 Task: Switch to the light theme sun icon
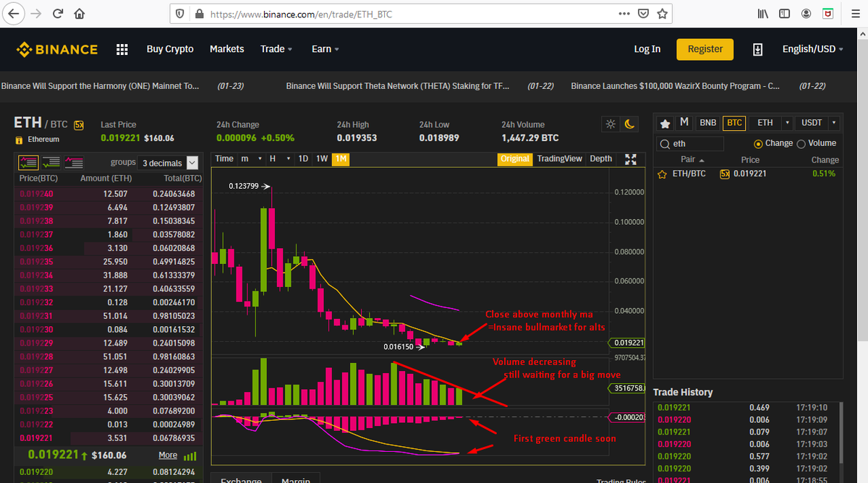click(611, 124)
